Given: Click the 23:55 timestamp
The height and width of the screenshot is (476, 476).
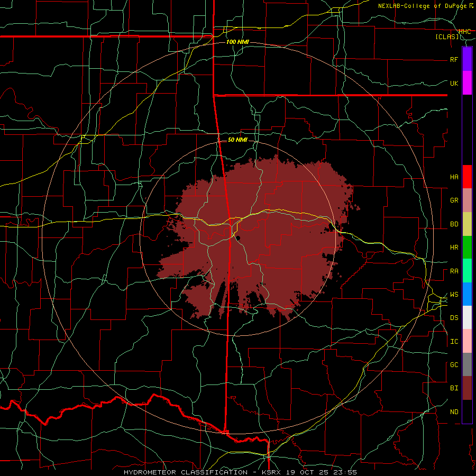Looking at the screenshot, I should pos(345,472).
